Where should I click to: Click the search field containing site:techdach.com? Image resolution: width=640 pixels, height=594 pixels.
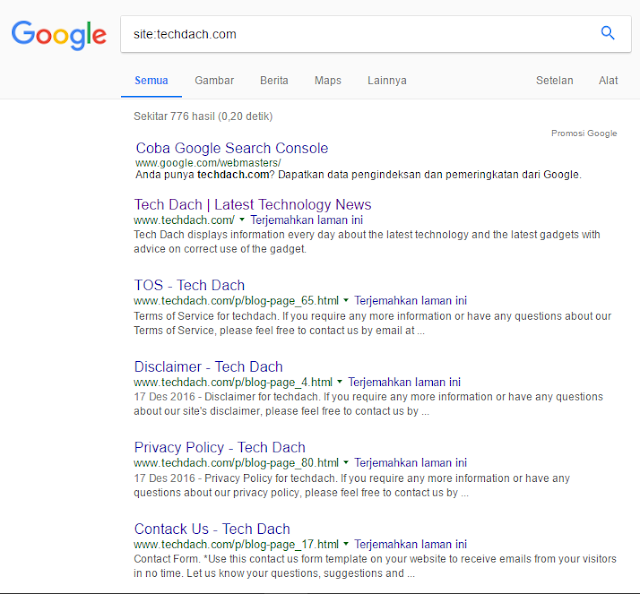(376, 34)
